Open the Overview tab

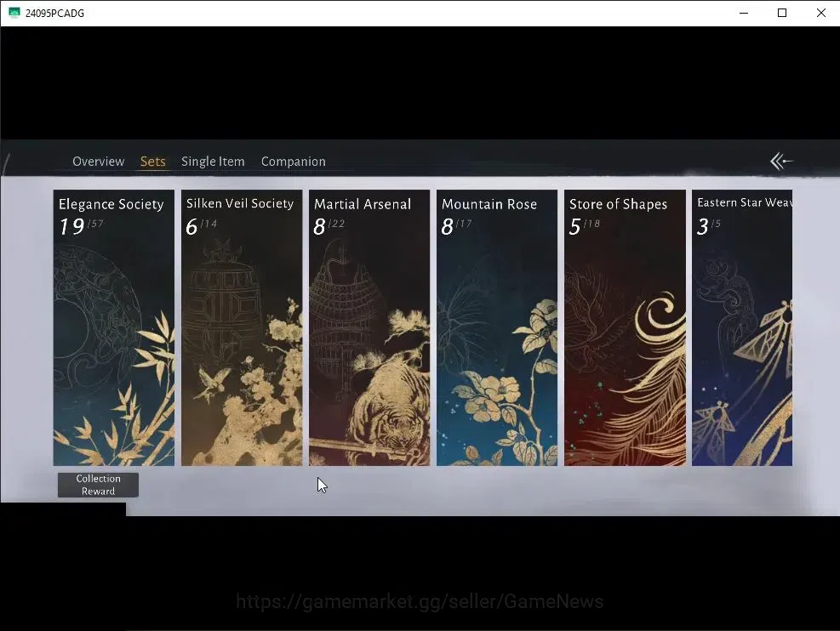pos(99,161)
